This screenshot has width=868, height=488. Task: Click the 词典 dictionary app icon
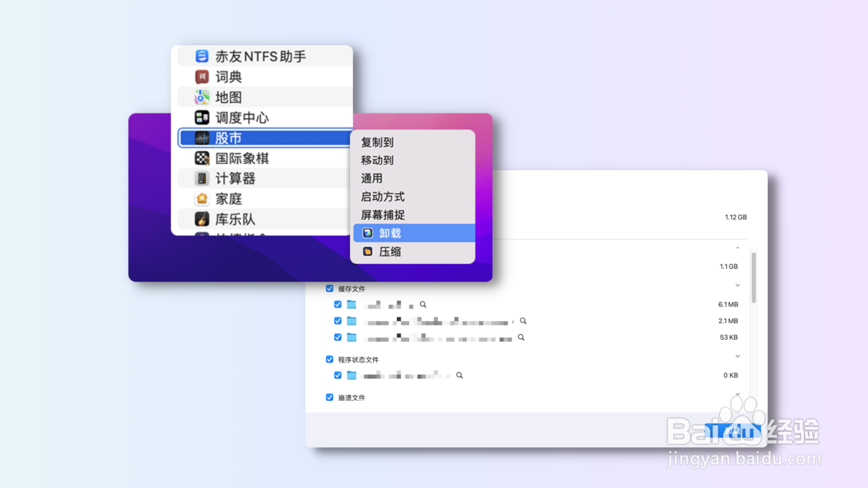202,77
